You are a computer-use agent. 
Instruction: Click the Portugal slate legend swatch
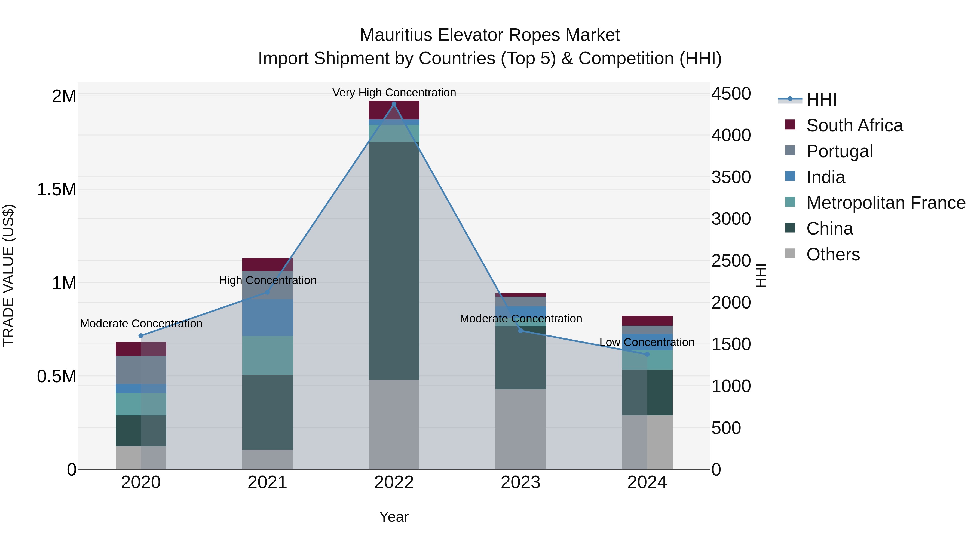(x=790, y=150)
